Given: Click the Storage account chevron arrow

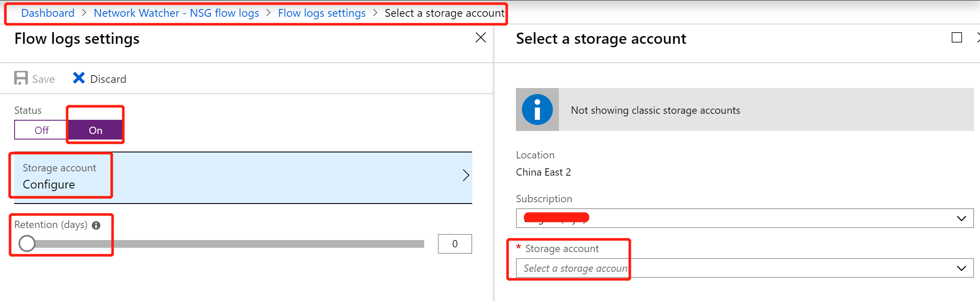Looking at the screenshot, I should click(466, 175).
